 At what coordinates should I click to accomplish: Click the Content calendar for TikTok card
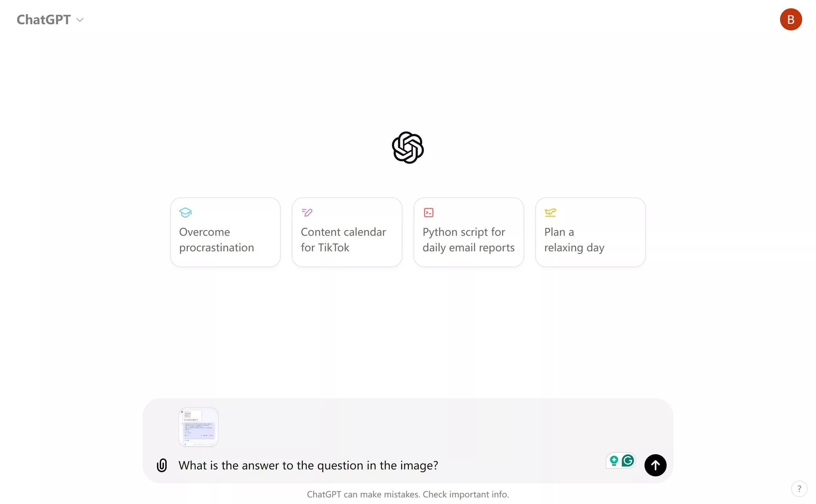347,232
